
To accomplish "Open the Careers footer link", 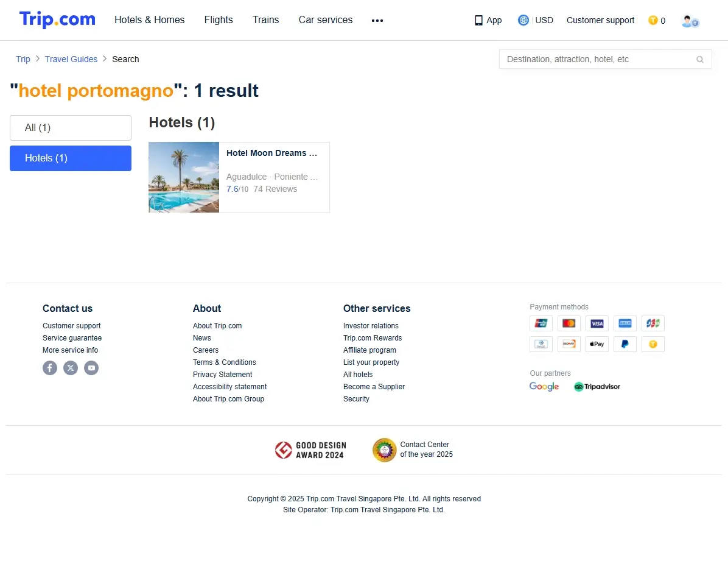I will (206, 350).
